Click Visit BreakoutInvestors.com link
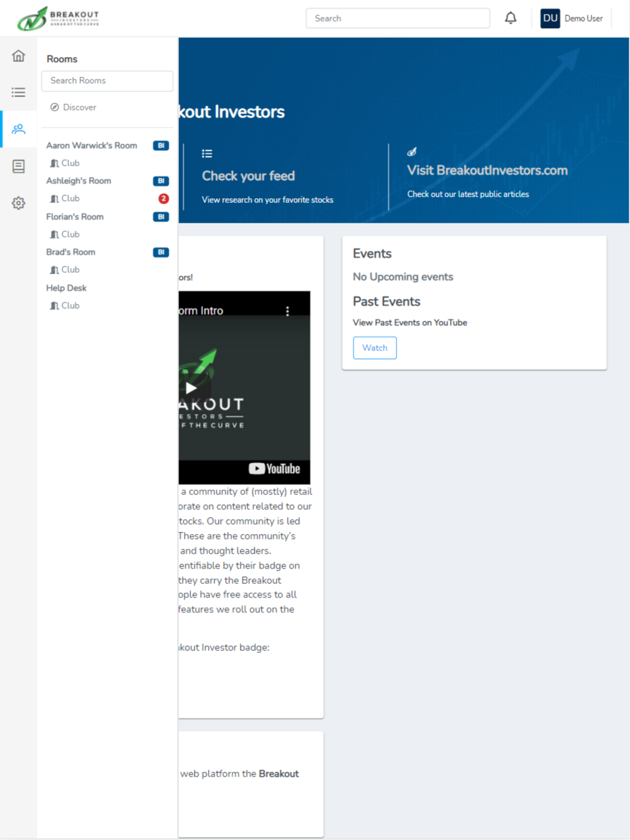Image resolution: width=630 pixels, height=840 pixels. [487, 170]
